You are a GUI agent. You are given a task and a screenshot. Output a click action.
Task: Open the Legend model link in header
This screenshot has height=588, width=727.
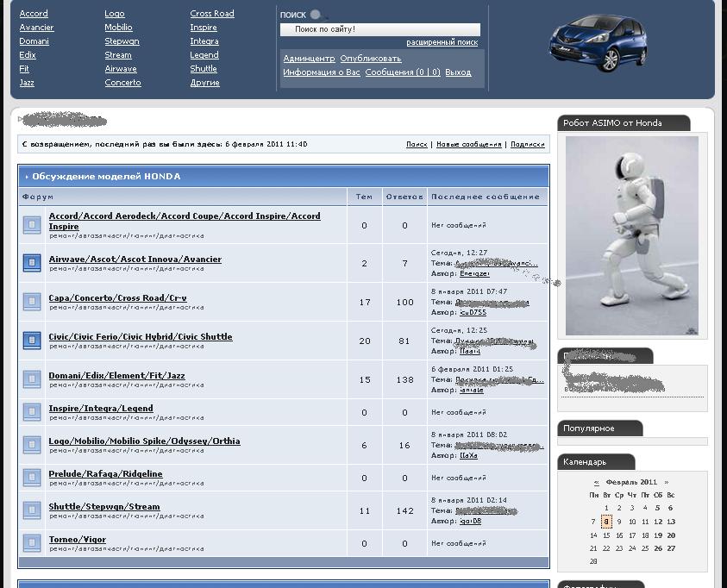click(x=204, y=54)
